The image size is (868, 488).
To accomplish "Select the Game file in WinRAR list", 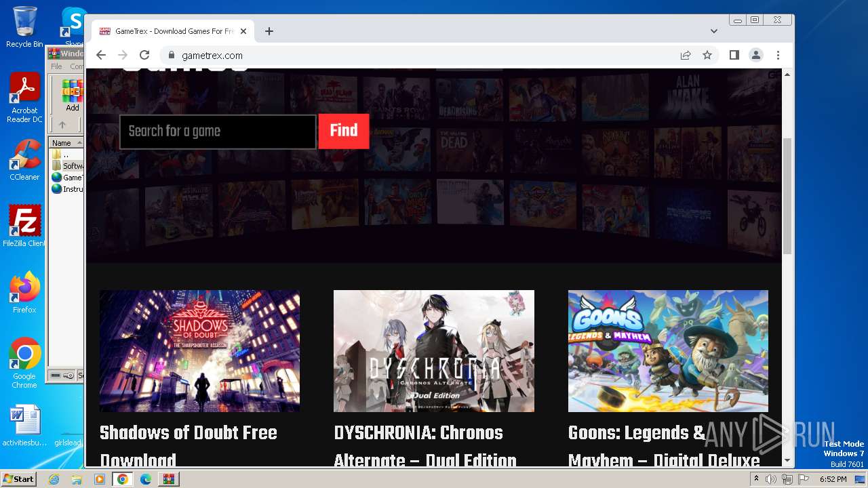I will point(67,178).
